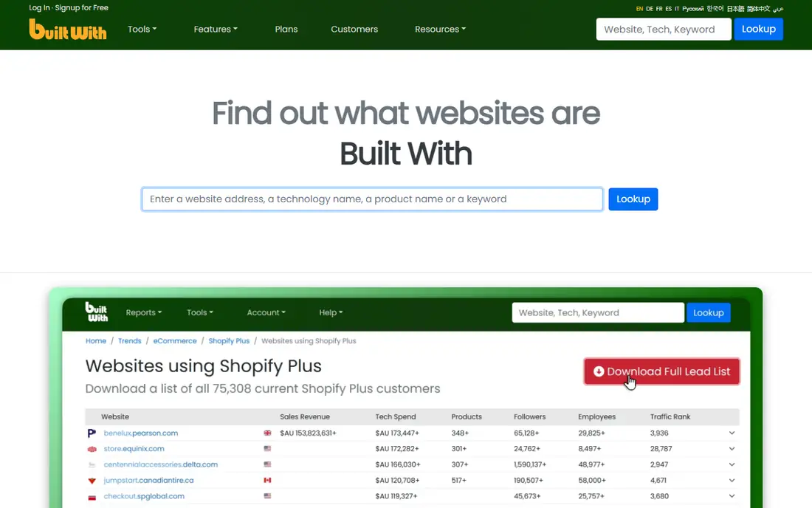Switch language to Русский

pos(693,9)
